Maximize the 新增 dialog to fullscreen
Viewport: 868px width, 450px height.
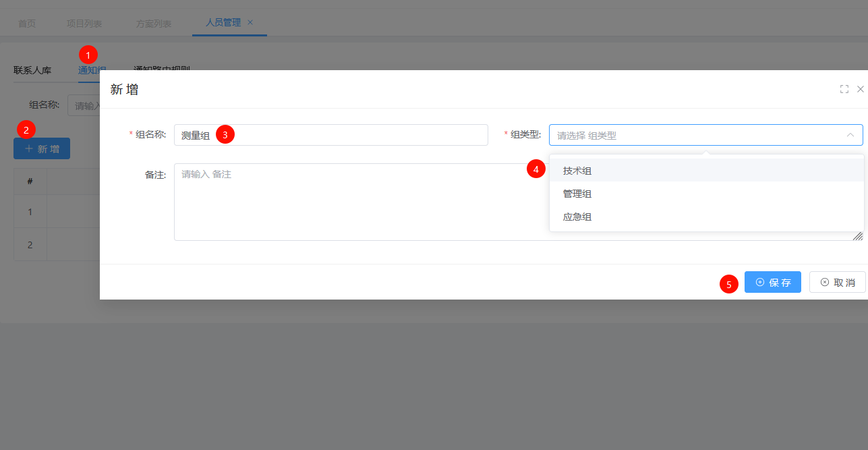point(844,89)
